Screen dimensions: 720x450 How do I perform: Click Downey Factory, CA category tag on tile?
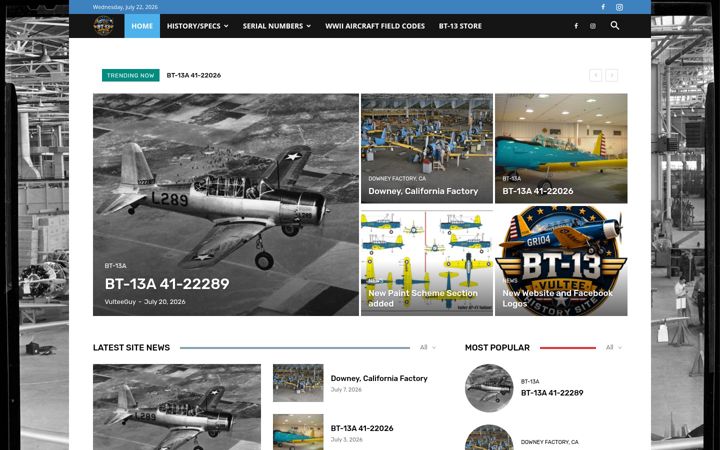click(397, 179)
